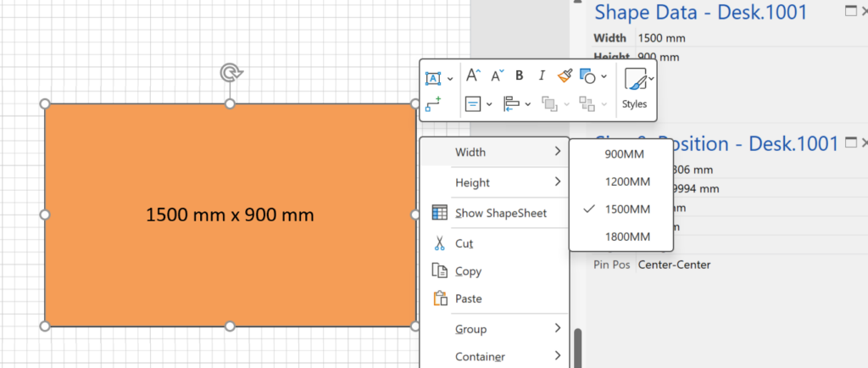Set width to 900MM
Image resolution: width=868 pixels, height=368 pixels.
point(621,154)
